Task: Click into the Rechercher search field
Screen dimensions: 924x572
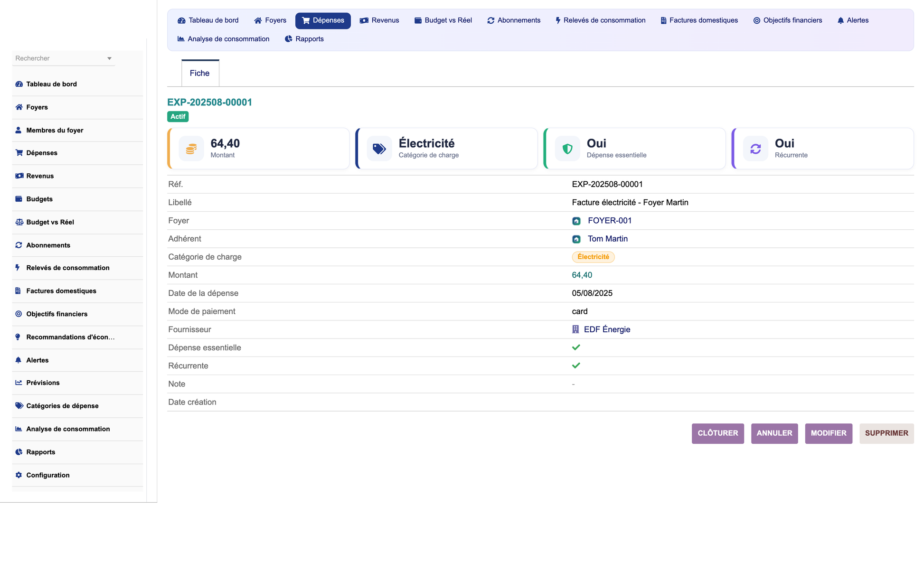Action: (59, 58)
